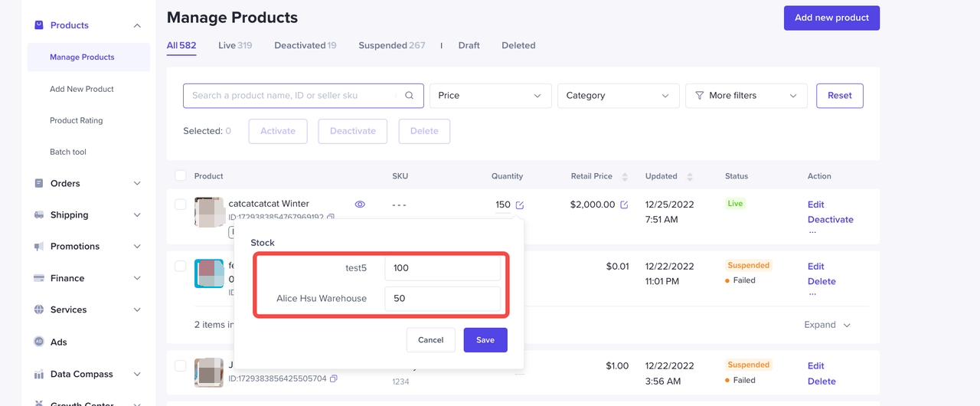Expand the More filters dropdown
Viewport: 980px width, 406px height.
point(746,96)
